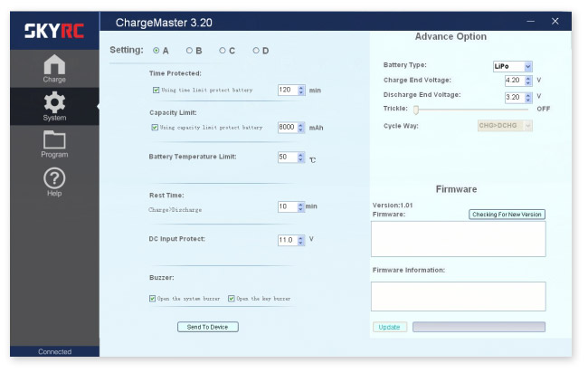
Task: Click the capacity limit 8000 value field
Action: pyautogui.click(x=288, y=128)
